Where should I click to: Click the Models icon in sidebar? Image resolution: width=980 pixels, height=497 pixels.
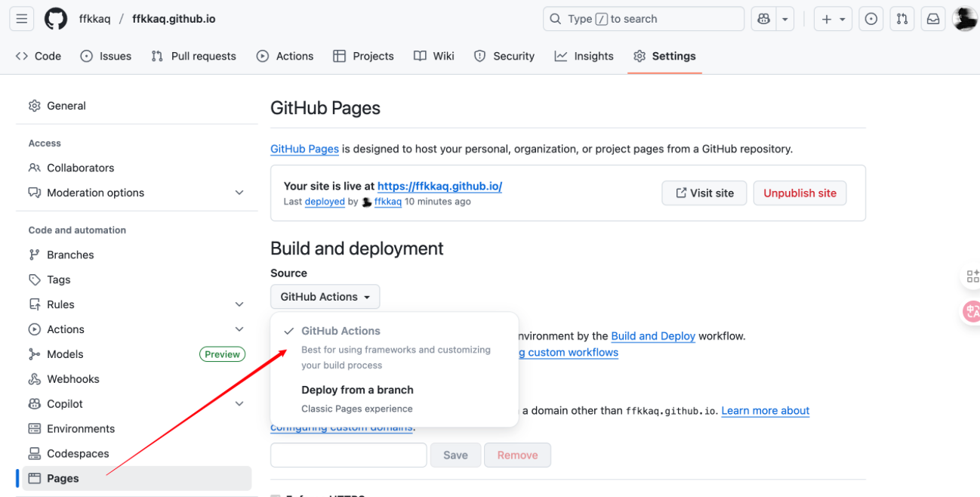35,354
